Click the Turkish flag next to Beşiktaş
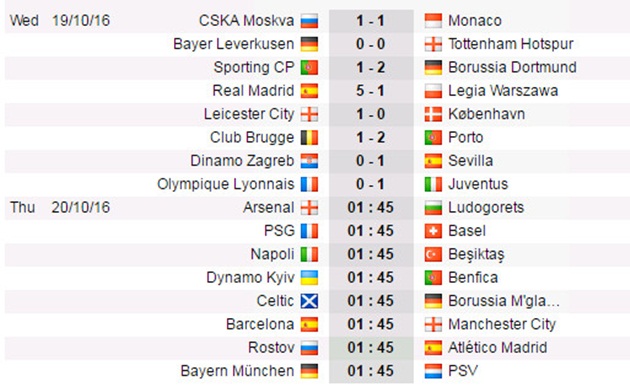This screenshot has height=386, width=630. pyautogui.click(x=433, y=254)
